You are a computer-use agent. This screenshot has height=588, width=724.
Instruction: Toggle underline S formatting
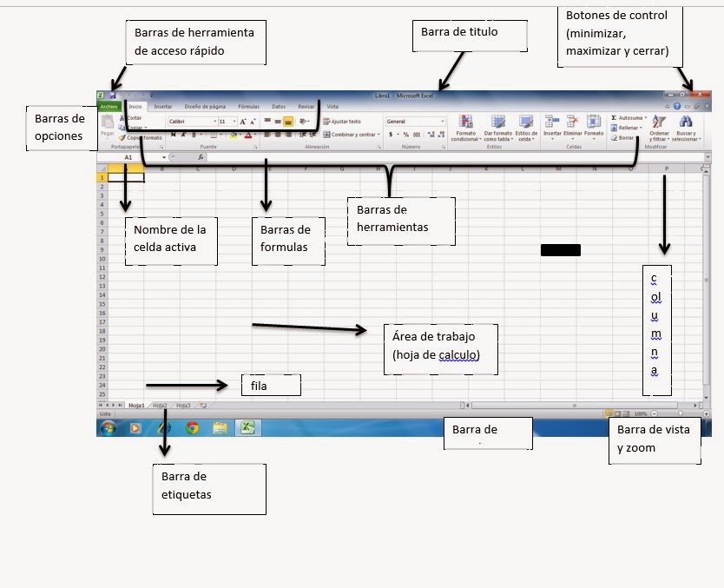(194, 135)
